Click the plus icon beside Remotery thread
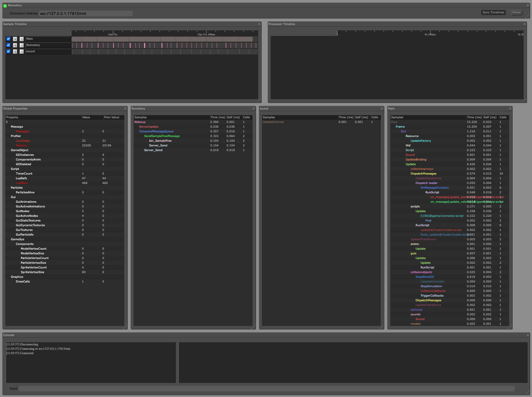Viewport: 532px width, 397px height. click(15, 45)
